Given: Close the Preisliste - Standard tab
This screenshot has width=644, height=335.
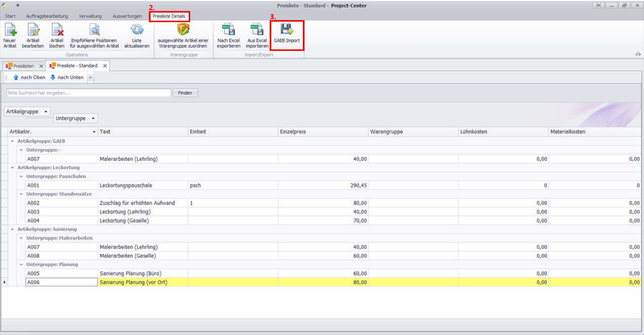Looking at the screenshot, I should tap(105, 66).
